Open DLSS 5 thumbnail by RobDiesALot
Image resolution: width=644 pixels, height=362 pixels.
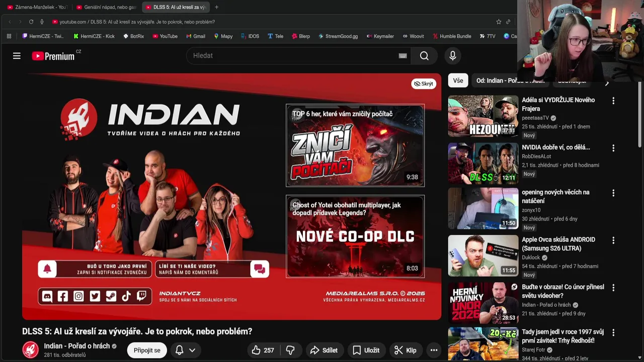click(483, 163)
